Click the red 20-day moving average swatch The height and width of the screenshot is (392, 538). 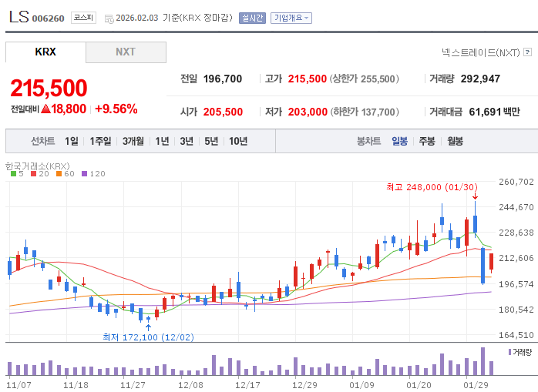tap(33, 174)
